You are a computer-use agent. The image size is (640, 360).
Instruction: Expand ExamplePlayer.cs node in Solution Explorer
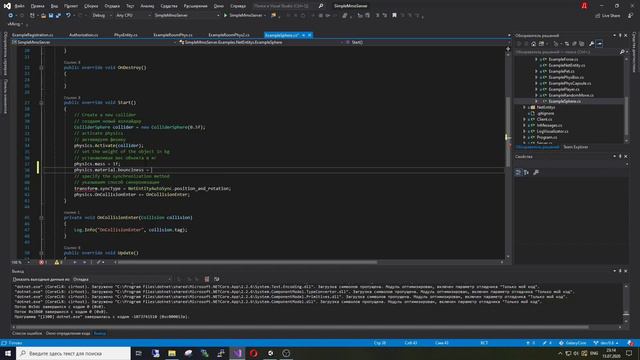point(536,89)
